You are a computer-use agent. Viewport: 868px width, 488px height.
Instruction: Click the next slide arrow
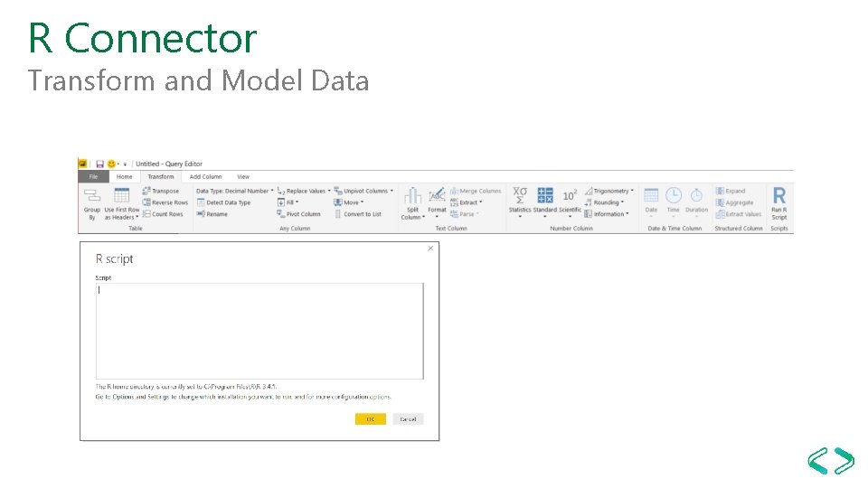[x=844, y=460]
